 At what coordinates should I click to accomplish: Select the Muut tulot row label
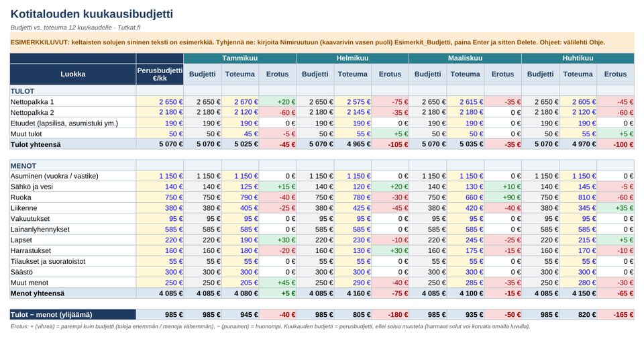point(73,134)
